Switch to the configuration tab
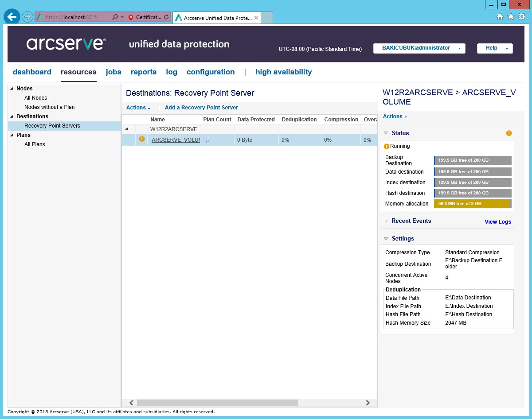The image size is (532, 419). [x=211, y=72]
